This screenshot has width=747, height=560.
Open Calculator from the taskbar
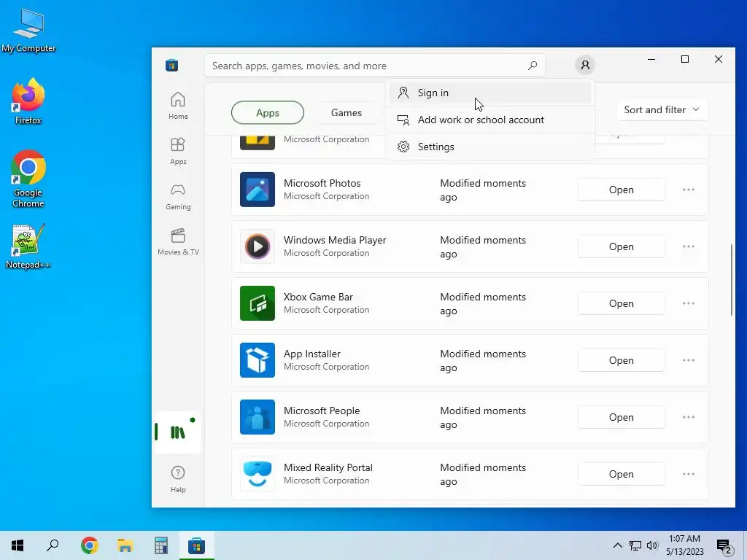(x=161, y=545)
